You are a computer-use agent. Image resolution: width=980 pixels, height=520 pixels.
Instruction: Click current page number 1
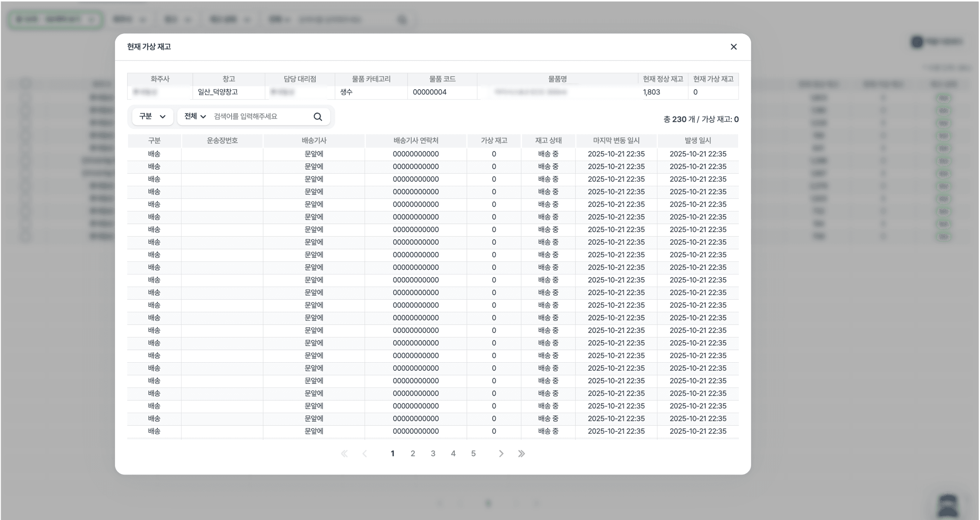[393, 454]
